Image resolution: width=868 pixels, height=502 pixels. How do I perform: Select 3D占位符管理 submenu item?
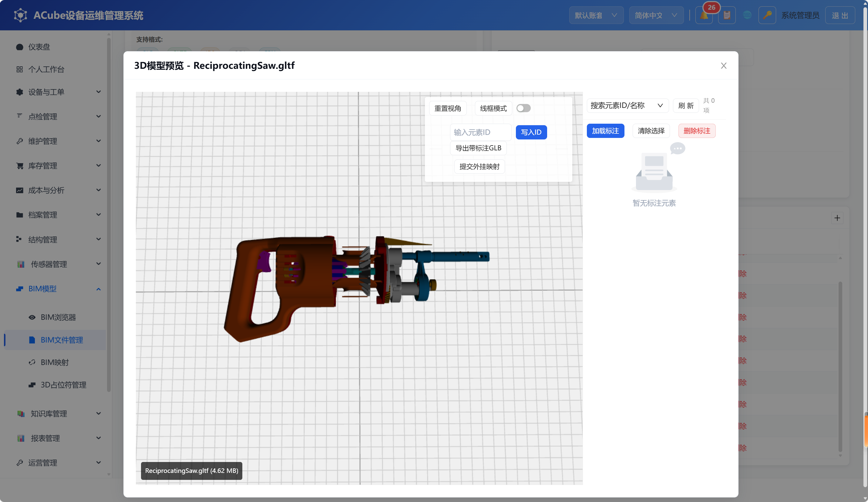click(55, 385)
